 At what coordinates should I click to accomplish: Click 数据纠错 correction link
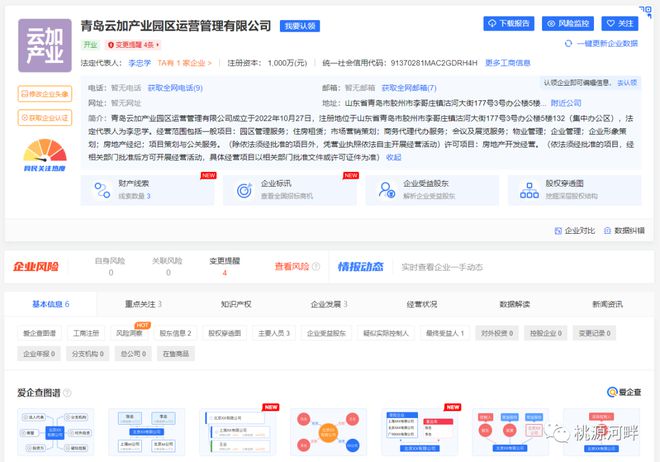click(625, 231)
